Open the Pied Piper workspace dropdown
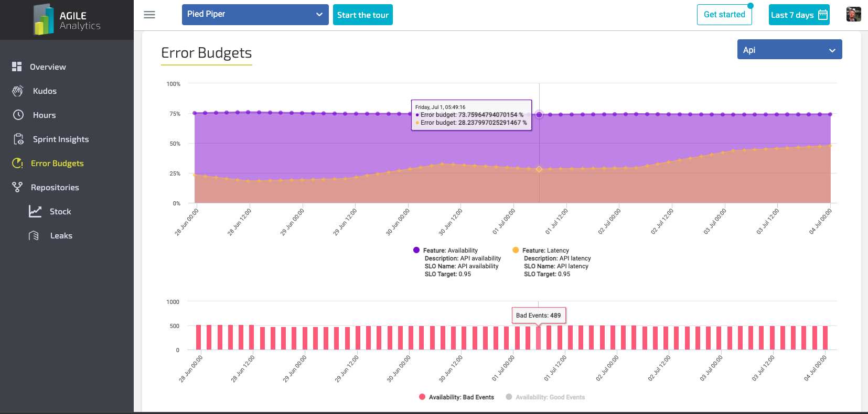The height and width of the screenshot is (414, 868). pyautogui.click(x=255, y=15)
